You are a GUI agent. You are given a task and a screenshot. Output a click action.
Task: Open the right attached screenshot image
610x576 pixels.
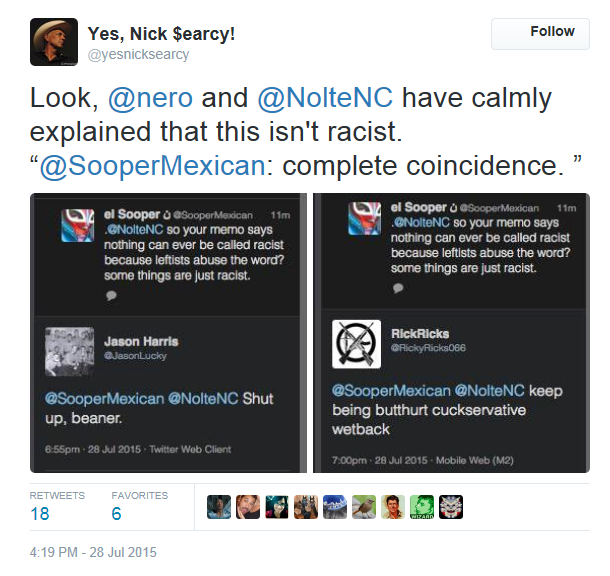(451, 333)
